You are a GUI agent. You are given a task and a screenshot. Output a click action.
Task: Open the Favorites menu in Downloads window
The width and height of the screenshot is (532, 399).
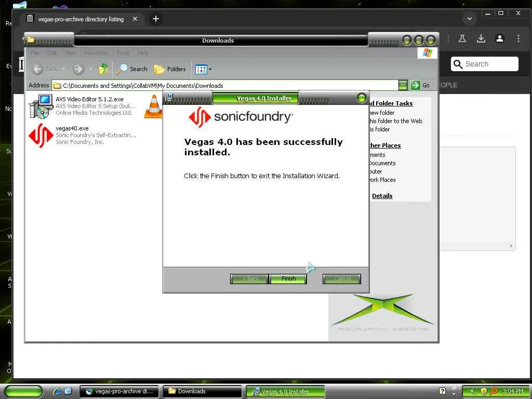click(x=96, y=53)
